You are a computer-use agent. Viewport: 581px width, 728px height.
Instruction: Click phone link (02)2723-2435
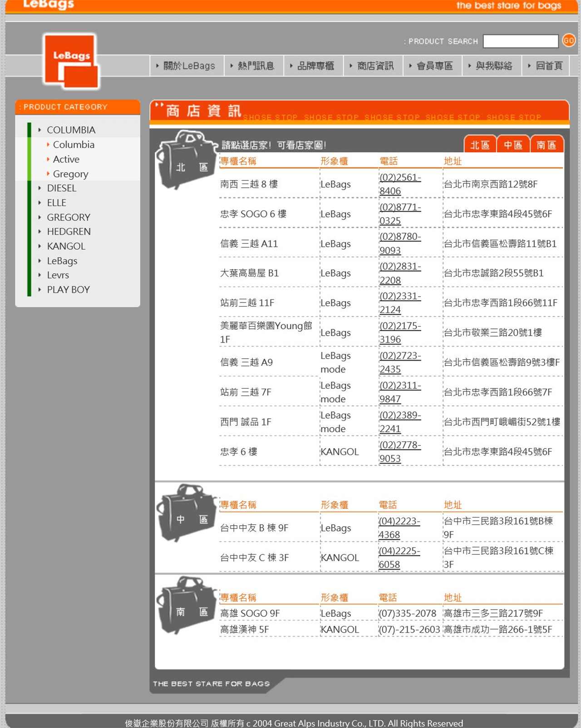(x=400, y=362)
